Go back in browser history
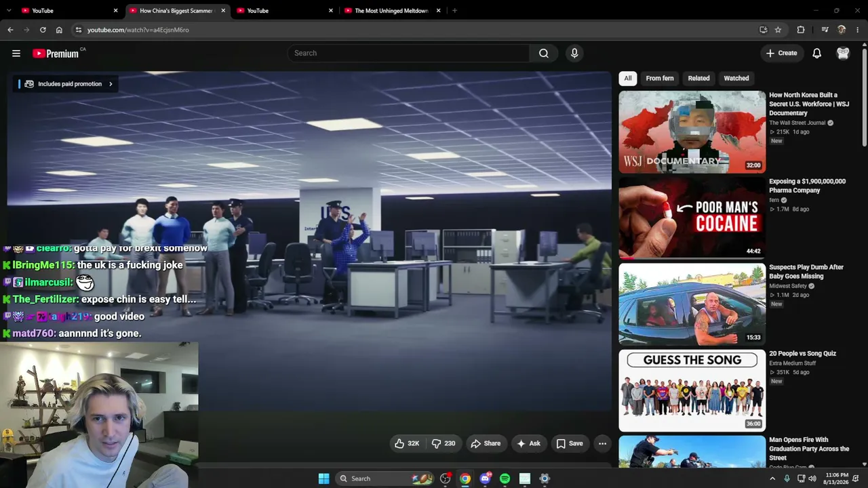 10,30
